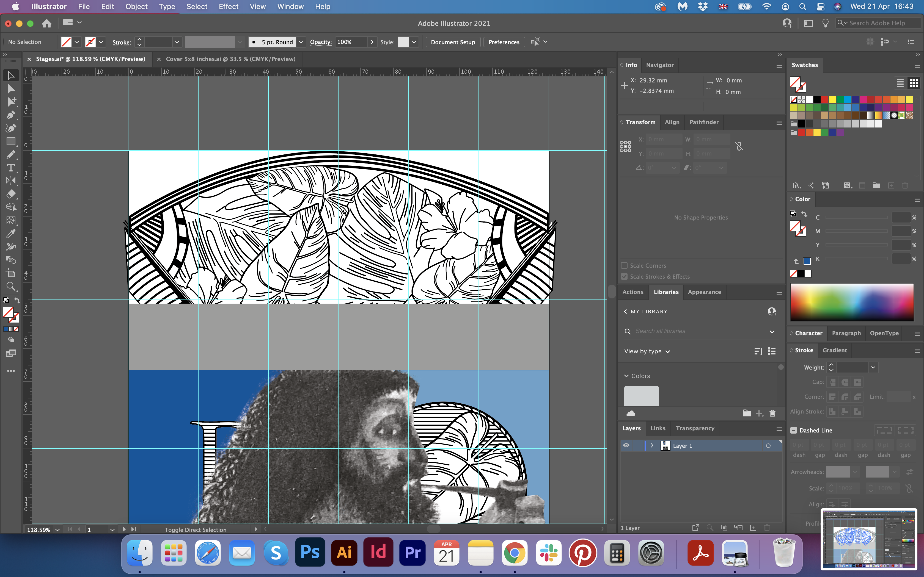The image size is (924, 577).
Task: Click the Document Setup button
Action: pyautogui.click(x=453, y=42)
